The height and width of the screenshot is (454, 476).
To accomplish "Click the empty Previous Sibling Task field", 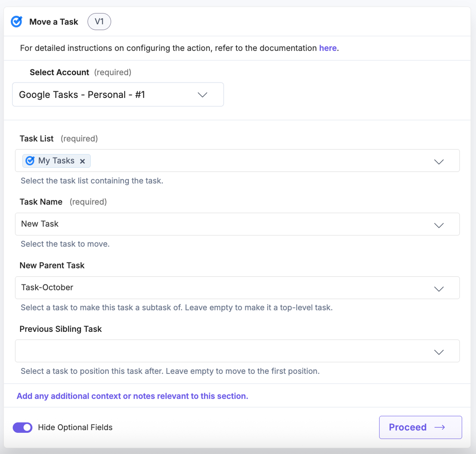I will pyautogui.click(x=237, y=351).
